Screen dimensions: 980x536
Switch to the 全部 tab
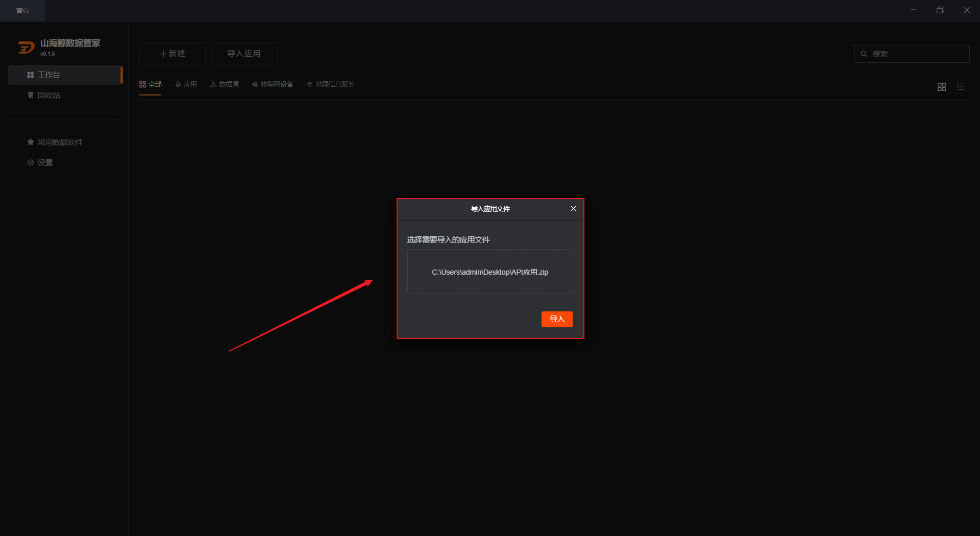click(x=151, y=84)
